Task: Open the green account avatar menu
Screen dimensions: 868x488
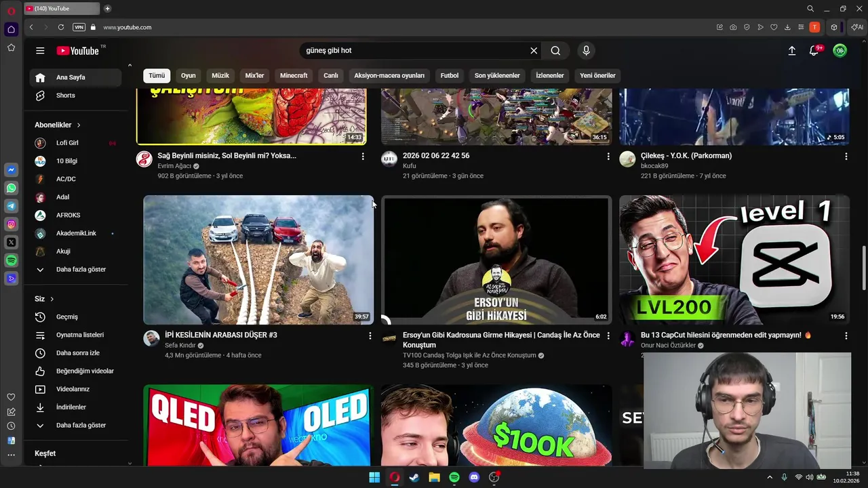Action: (x=840, y=50)
